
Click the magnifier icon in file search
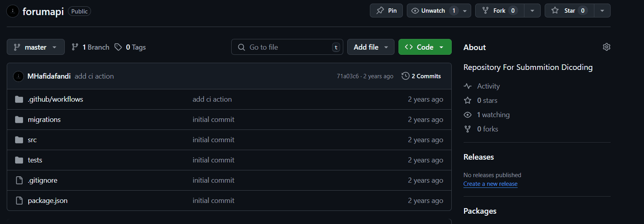[241, 47]
